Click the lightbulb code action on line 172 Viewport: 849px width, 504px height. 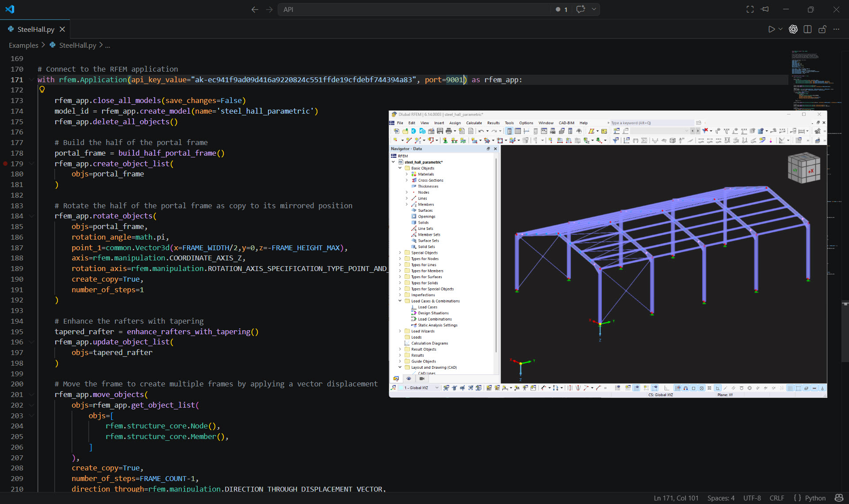coord(42,90)
